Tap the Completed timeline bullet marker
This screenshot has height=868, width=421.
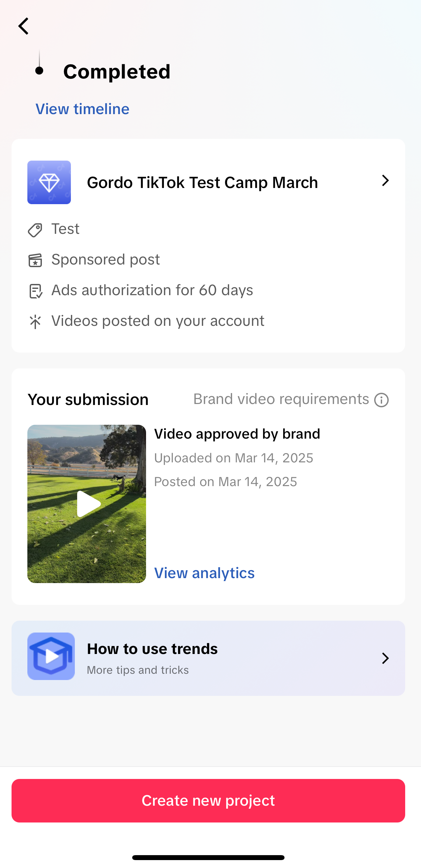pyautogui.click(x=40, y=71)
